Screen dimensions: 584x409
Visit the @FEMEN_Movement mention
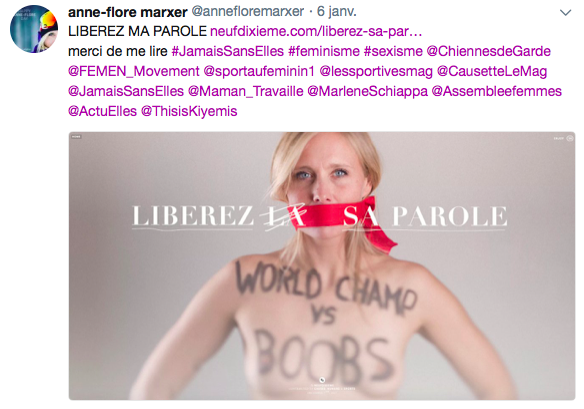pyautogui.click(x=134, y=71)
